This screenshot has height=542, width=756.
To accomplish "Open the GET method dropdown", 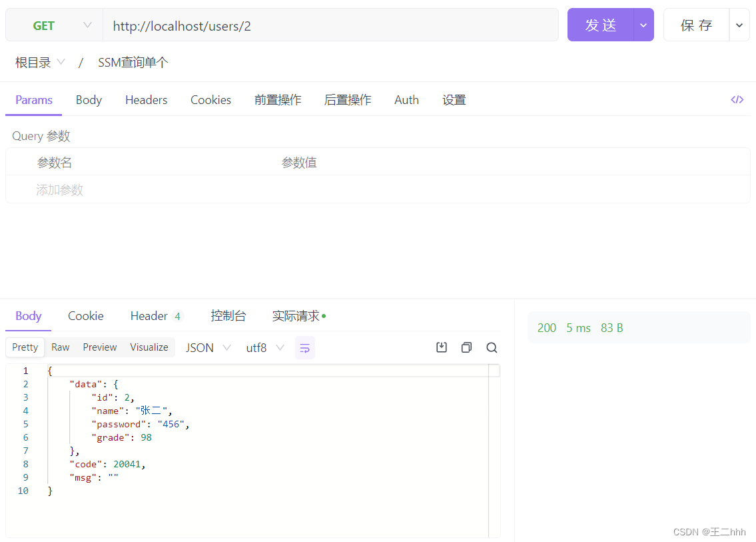I will pyautogui.click(x=54, y=25).
